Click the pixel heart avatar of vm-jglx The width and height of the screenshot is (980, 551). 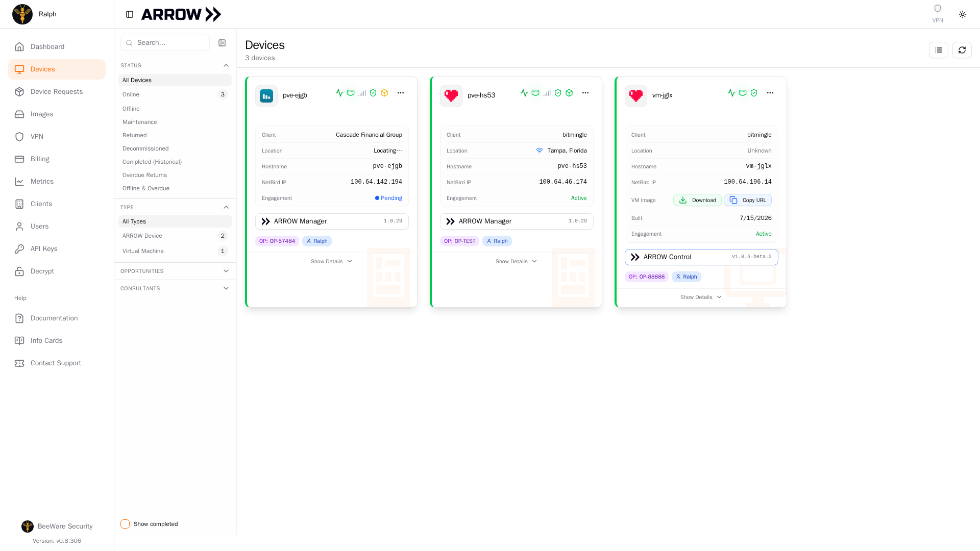[x=636, y=96]
